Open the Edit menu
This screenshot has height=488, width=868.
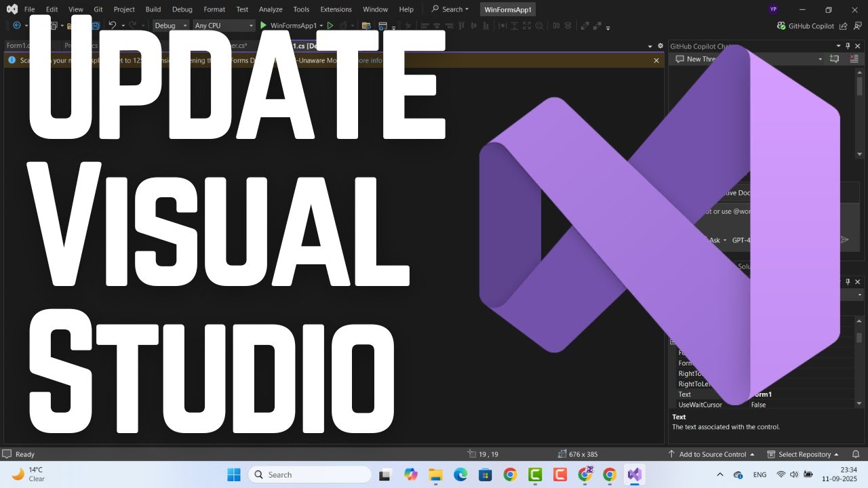pos(52,9)
